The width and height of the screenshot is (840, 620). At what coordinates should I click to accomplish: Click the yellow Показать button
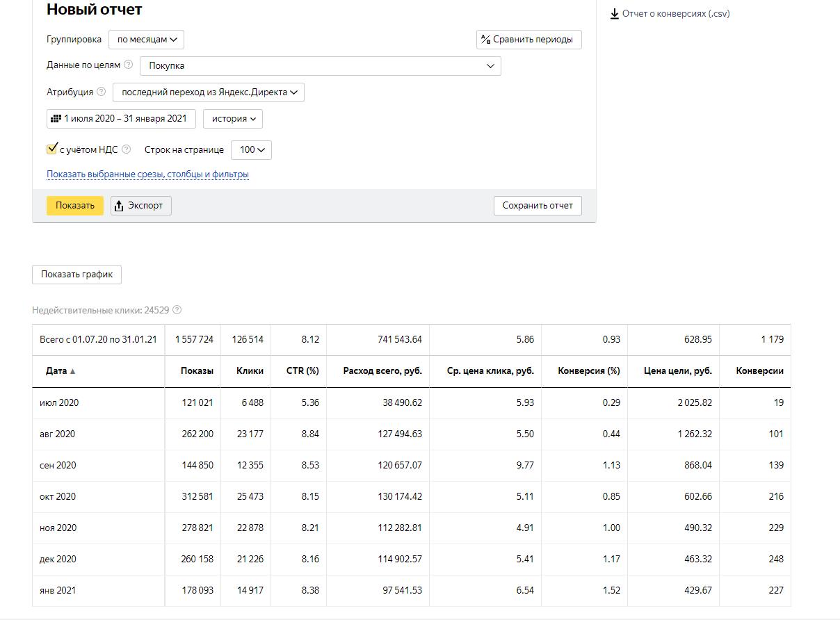[75, 206]
